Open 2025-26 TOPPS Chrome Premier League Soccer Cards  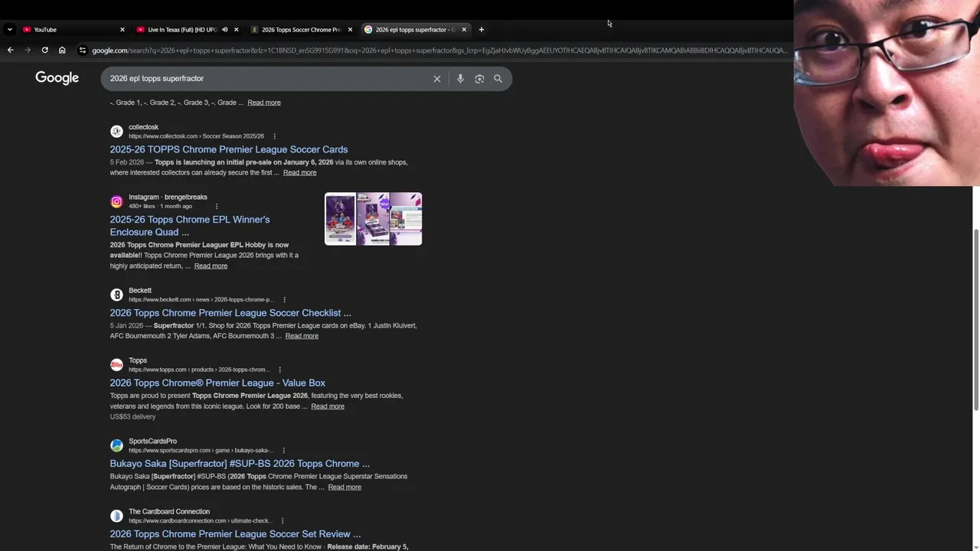tap(228, 149)
